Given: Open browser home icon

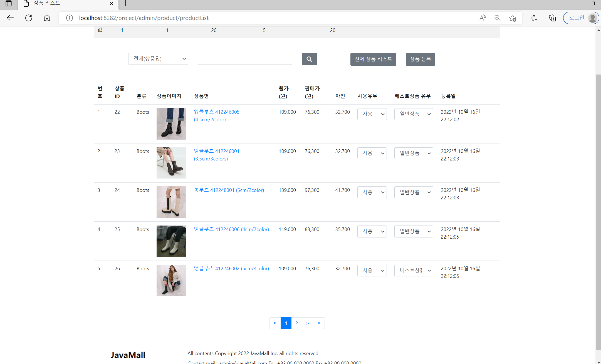Looking at the screenshot, I should coord(47,18).
